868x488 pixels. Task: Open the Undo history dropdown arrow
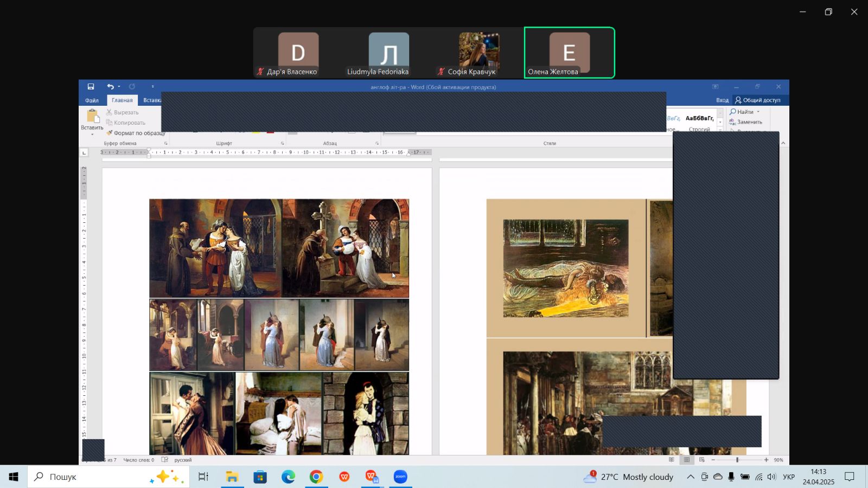click(x=119, y=87)
